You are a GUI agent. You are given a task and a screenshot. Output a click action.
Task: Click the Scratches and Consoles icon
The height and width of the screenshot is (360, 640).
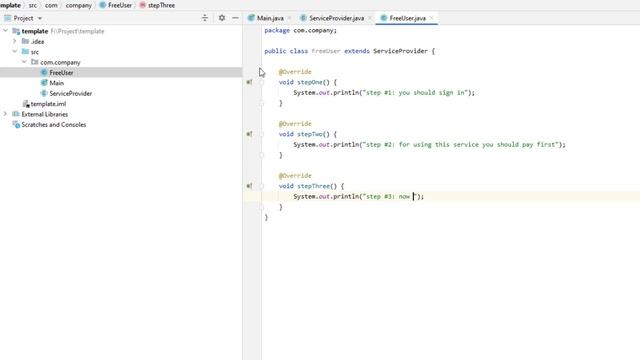[x=16, y=124]
